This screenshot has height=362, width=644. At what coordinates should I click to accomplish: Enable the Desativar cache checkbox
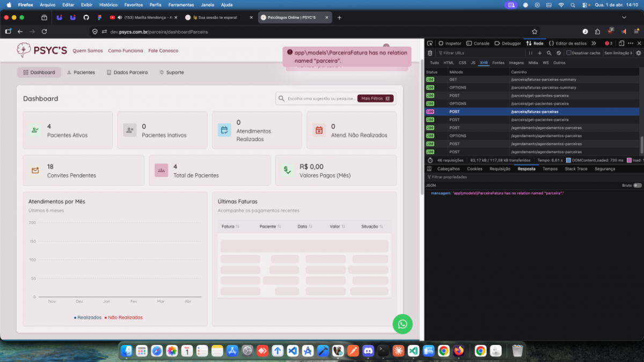[x=569, y=53]
